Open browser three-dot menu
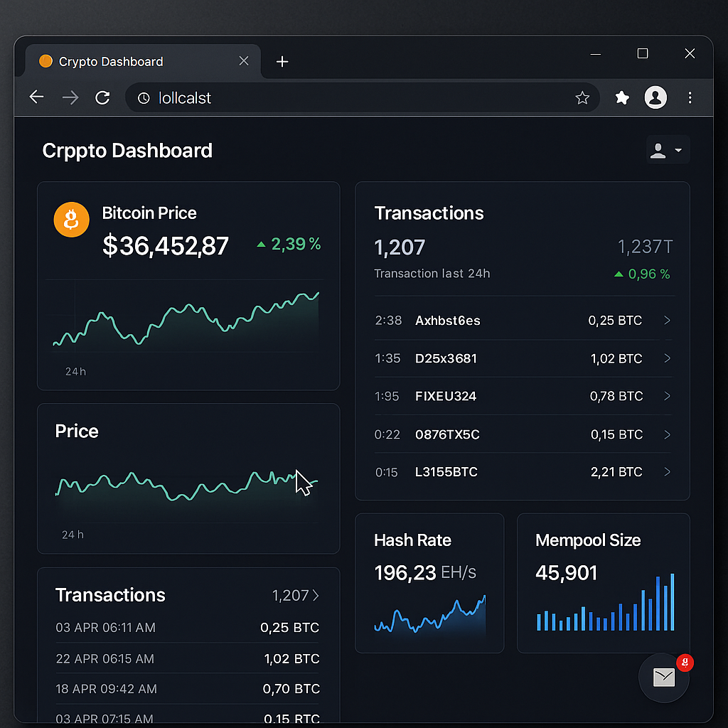This screenshot has width=728, height=728. click(x=690, y=97)
